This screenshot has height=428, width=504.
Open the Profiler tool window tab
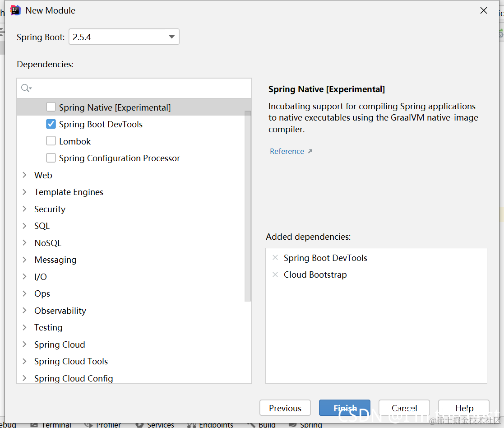(x=102, y=425)
